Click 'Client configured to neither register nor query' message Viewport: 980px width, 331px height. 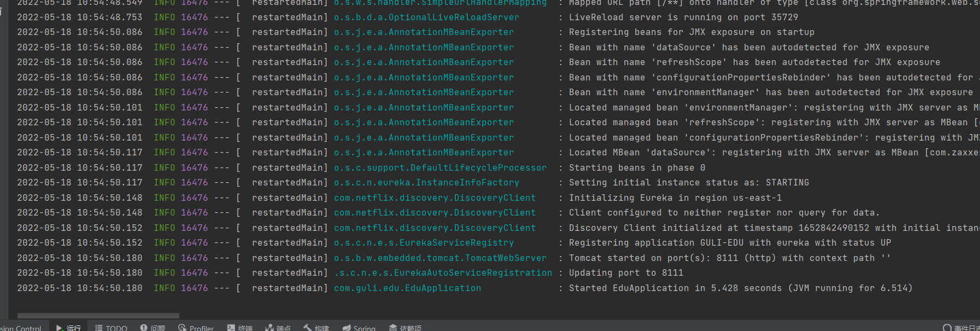tap(724, 213)
